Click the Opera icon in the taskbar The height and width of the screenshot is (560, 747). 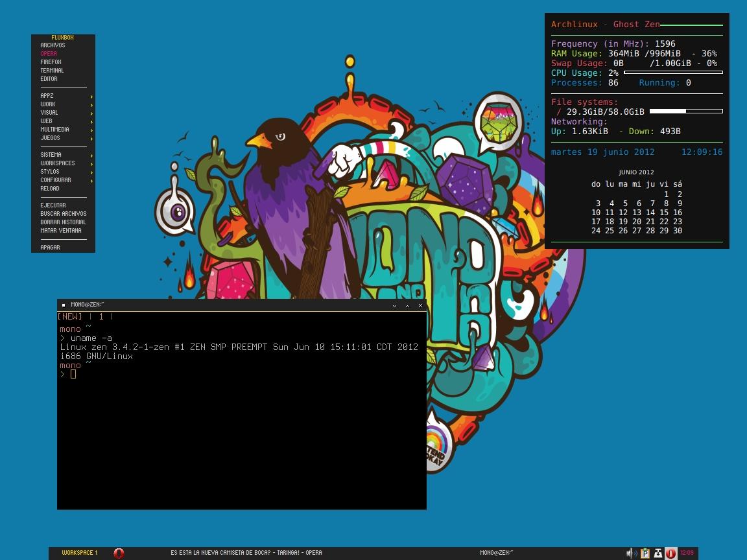pyautogui.click(x=119, y=553)
